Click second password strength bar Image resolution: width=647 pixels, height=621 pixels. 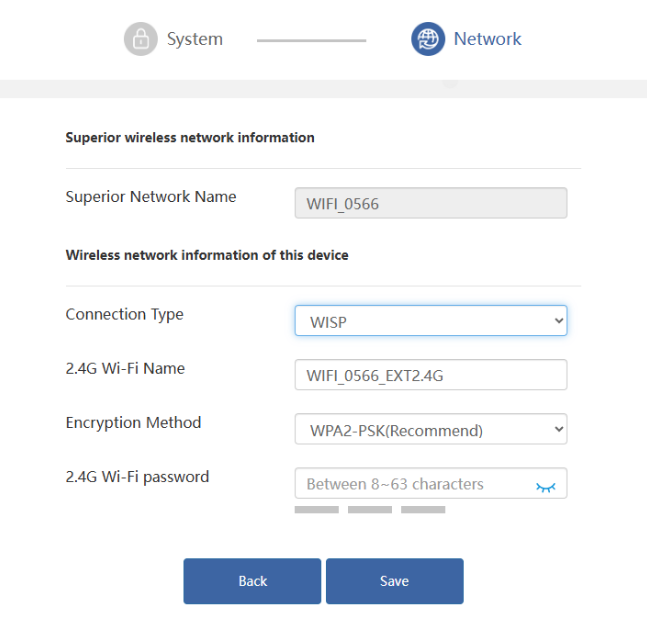point(370,510)
